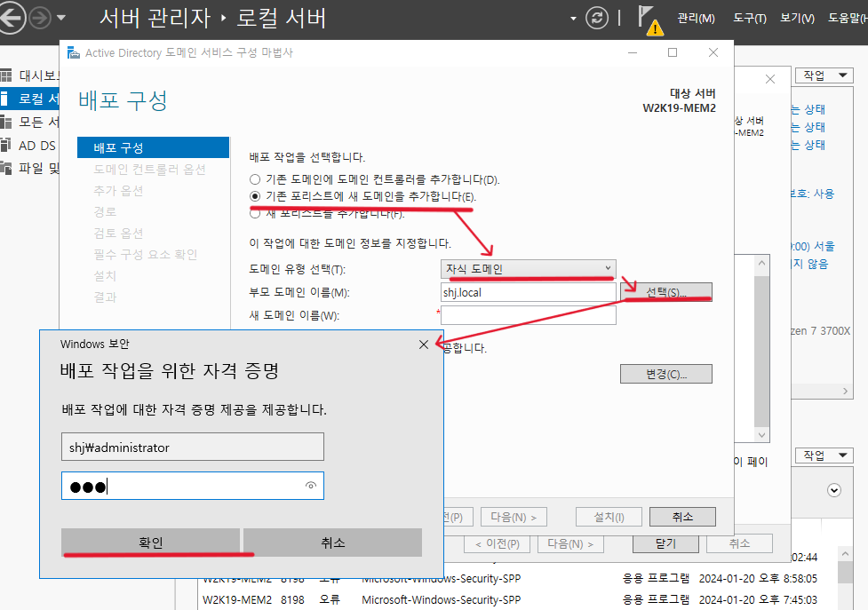The image size is (868, 610).
Task: Click username field shj\administrator
Action: (x=193, y=447)
